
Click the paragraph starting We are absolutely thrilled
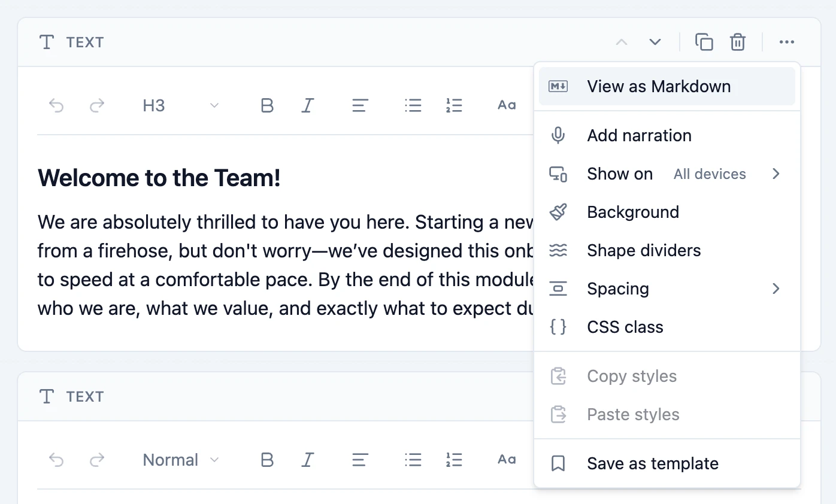coord(285,265)
